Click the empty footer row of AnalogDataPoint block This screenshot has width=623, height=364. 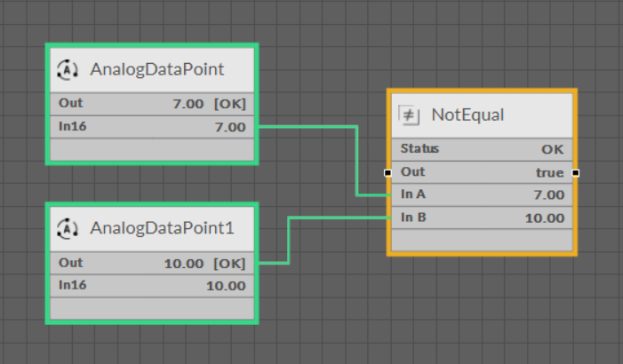pos(152,149)
